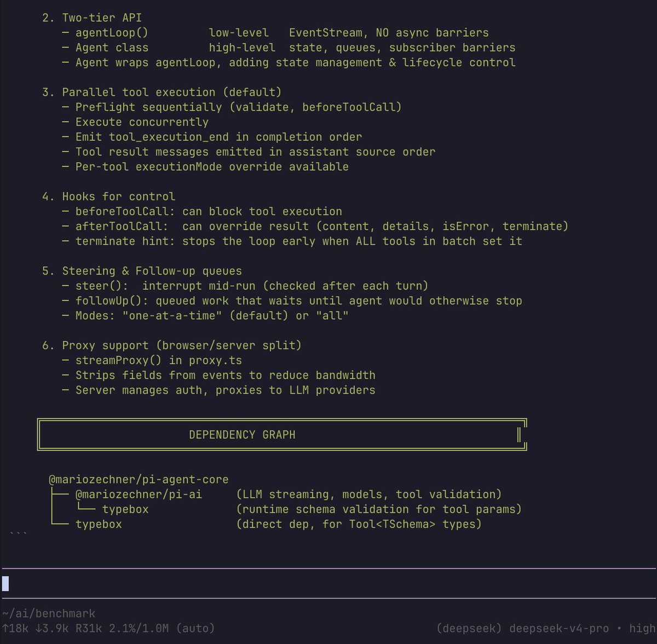
Task: Click '3. Parallel tool execution (default)' heading
Action: [162, 92]
